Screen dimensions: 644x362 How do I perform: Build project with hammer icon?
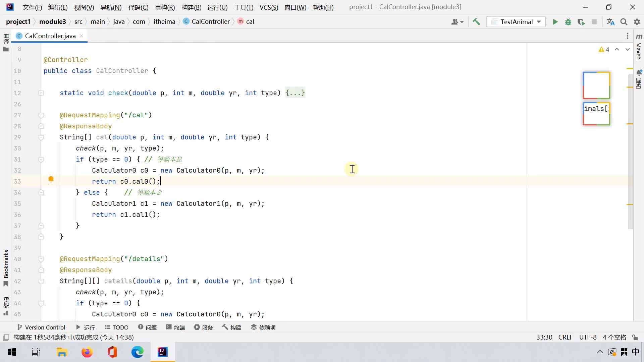[x=476, y=22]
